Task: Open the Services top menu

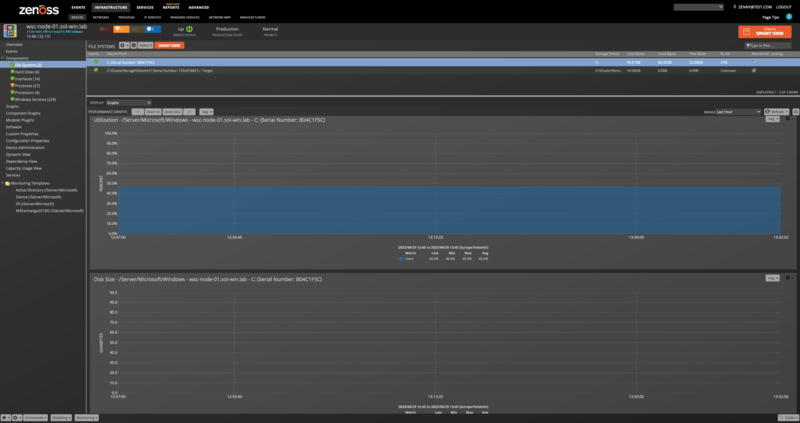Action: (x=145, y=8)
